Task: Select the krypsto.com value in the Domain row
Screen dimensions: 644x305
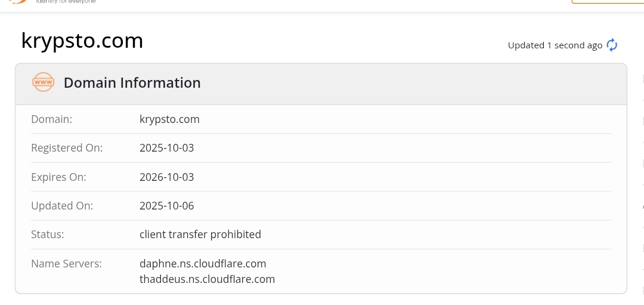Action: point(169,119)
